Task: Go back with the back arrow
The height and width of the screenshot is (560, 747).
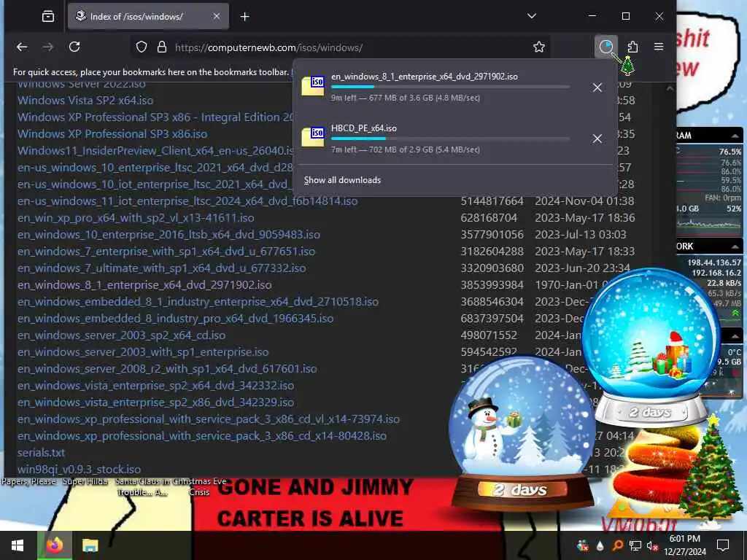Action: 22,47
